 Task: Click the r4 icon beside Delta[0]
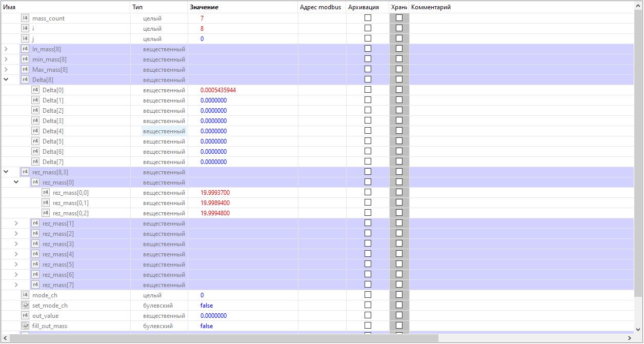(x=35, y=90)
